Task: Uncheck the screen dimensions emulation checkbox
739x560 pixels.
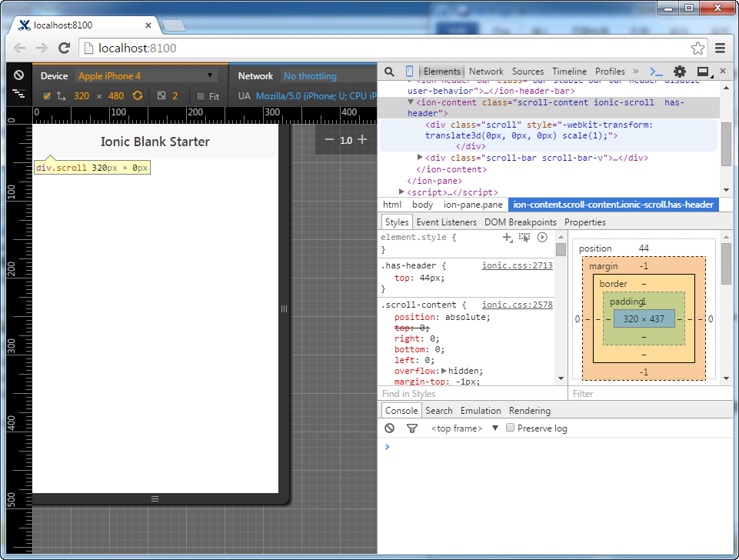Action: pyautogui.click(x=47, y=96)
